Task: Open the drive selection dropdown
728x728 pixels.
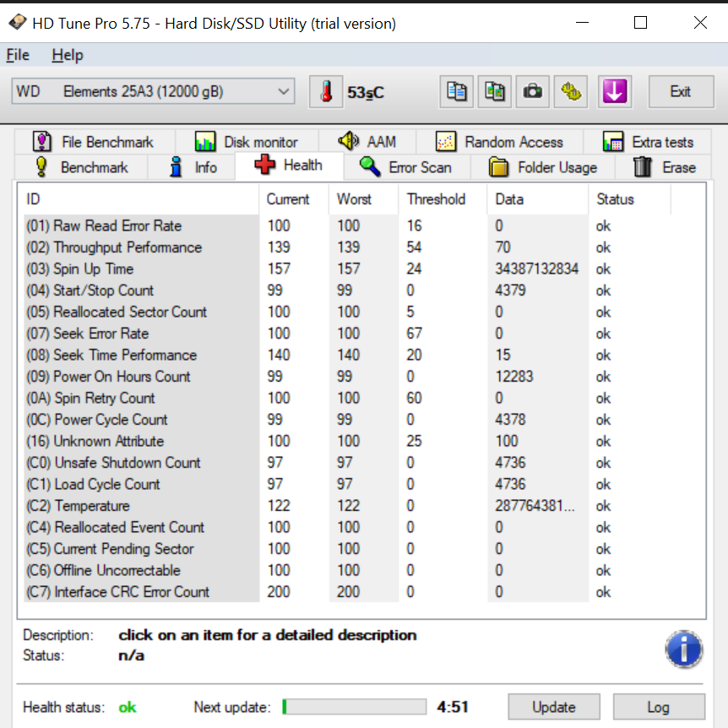Action: (x=153, y=91)
